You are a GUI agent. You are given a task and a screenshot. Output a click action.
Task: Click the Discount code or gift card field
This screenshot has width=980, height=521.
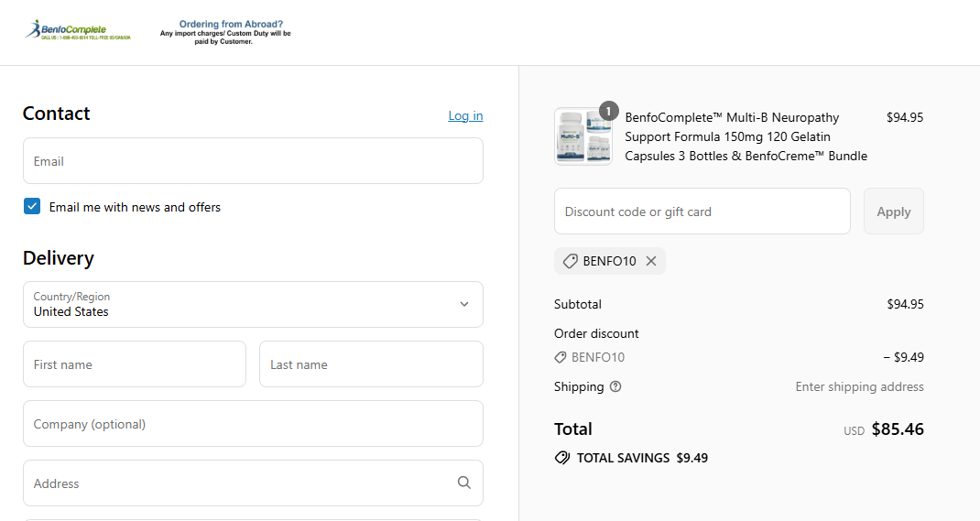[x=702, y=212]
